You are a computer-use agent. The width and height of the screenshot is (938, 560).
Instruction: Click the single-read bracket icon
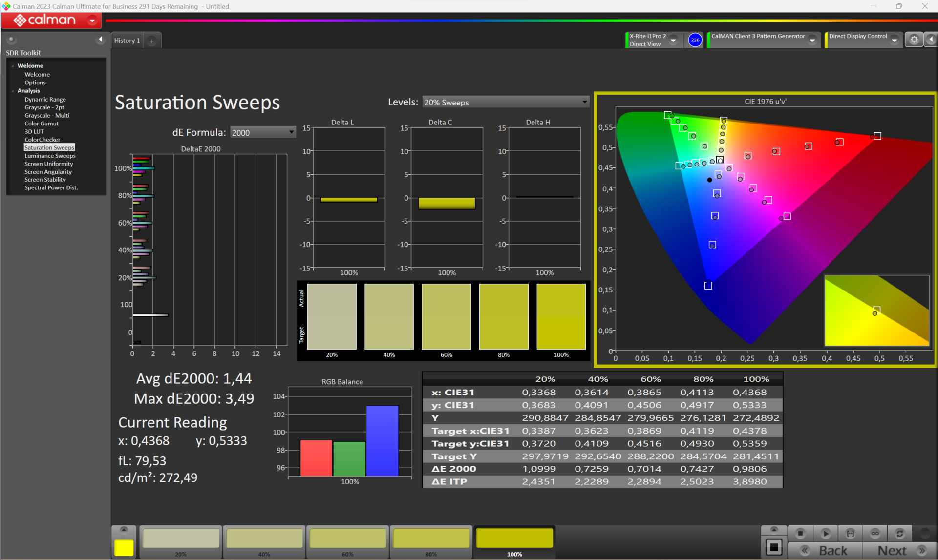coord(850,533)
